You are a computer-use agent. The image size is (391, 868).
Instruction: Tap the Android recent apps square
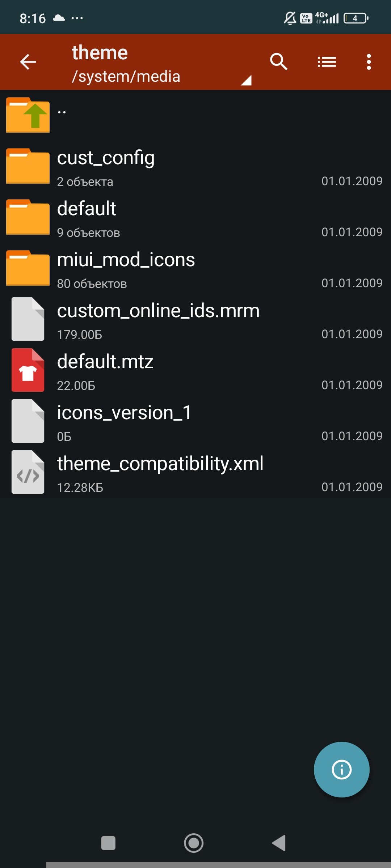click(x=108, y=843)
